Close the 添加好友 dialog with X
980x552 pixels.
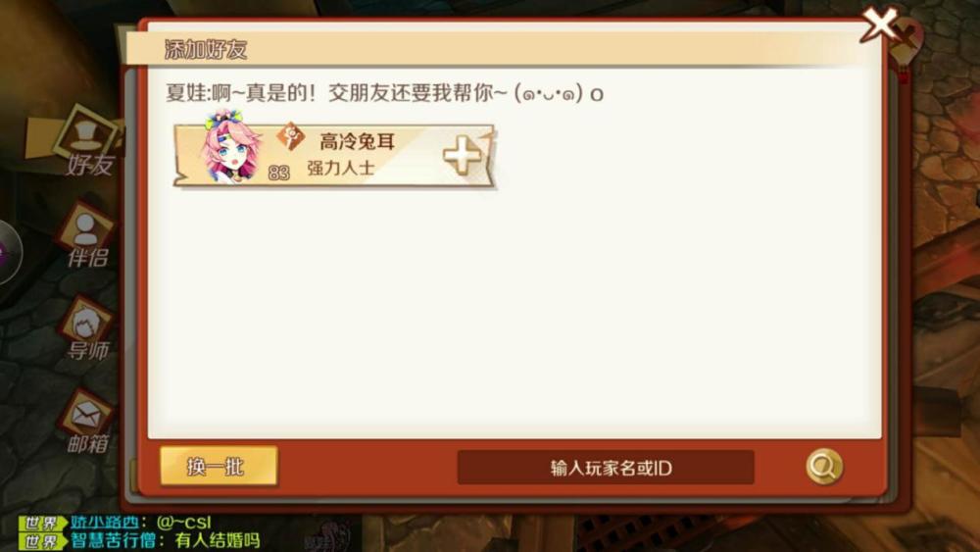click(881, 25)
